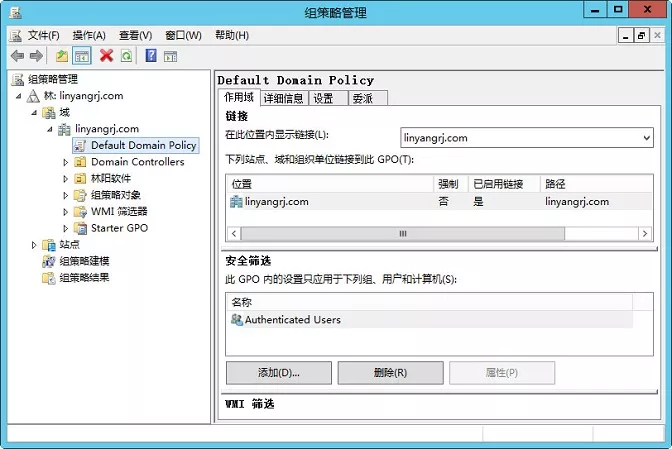Viewport: 672px width, 449px height.
Task: Click the back arrow toolbar icon
Action: (x=17, y=56)
